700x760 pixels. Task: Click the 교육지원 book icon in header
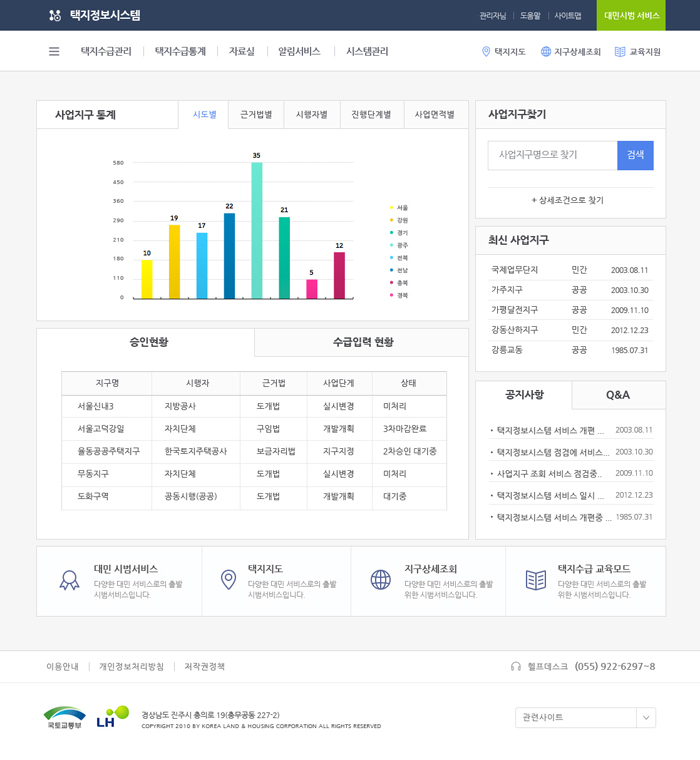tap(620, 52)
